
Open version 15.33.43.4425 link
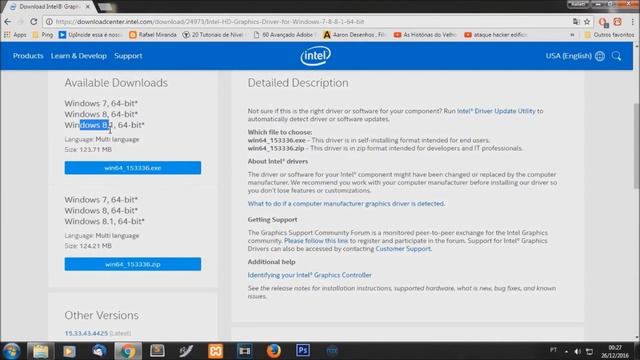(x=86, y=333)
